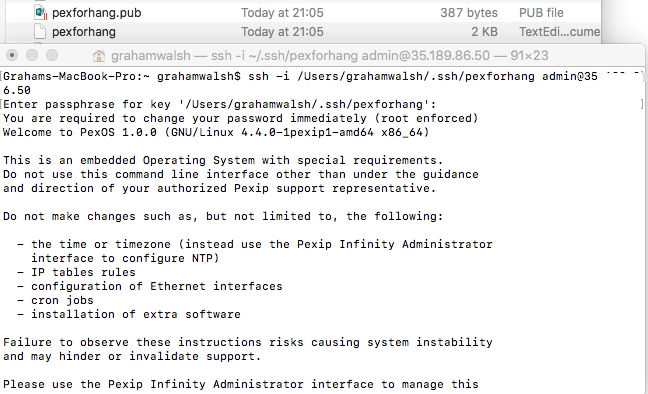Viewport: 648px width, 394px height.
Task: Minimize the Terminal ssh window
Action: [32, 55]
